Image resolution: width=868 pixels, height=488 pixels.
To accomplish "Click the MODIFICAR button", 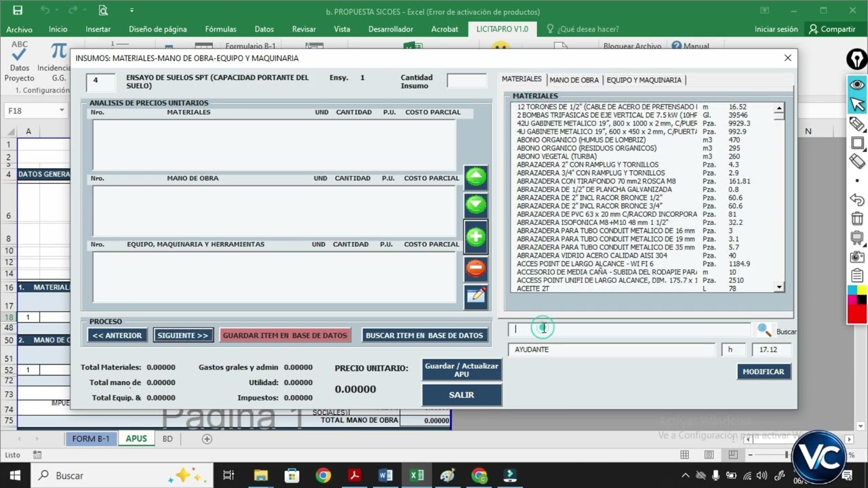I will [764, 371].
